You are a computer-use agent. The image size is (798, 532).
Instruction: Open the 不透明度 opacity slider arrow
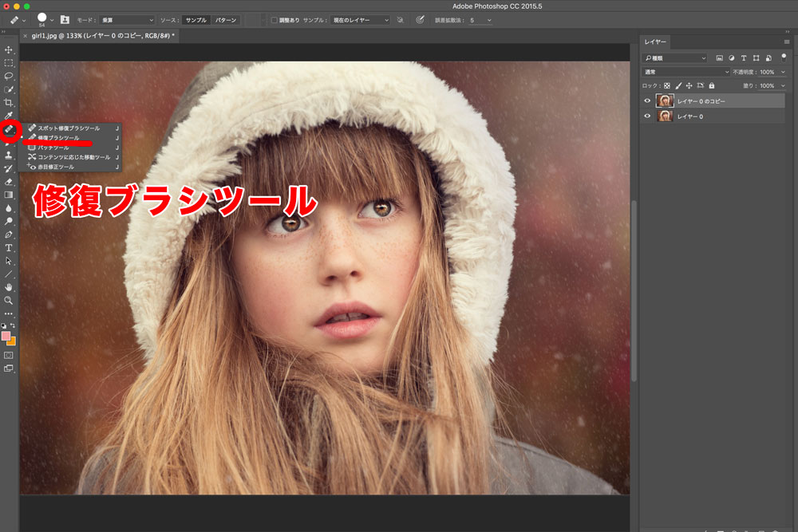point(783,72)
